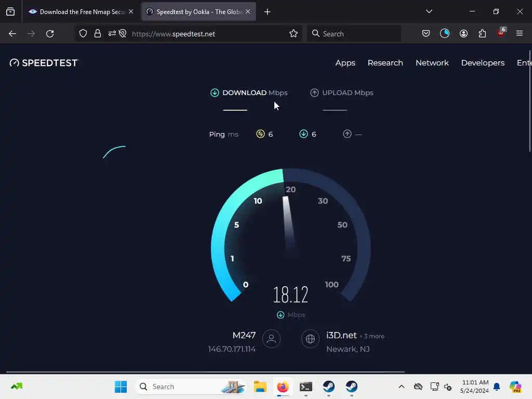Open the Firefox account icon
The width and height of the screenshot is (532, 399).
(x=463, y=34)
